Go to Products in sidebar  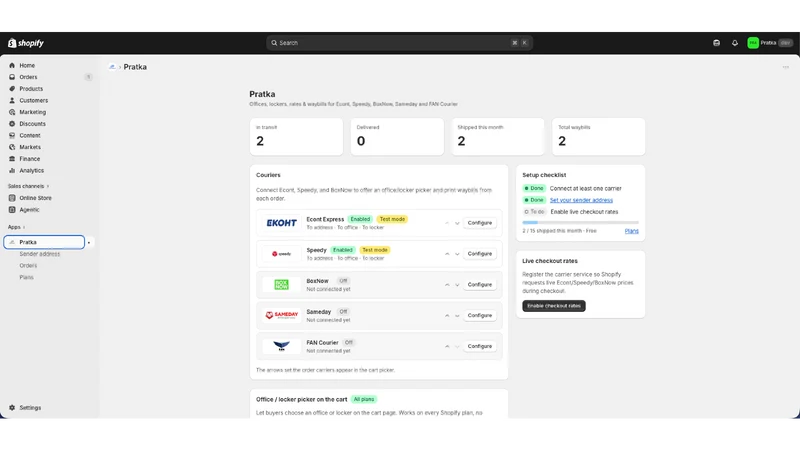pyautogui.click(x=31, y=89)
